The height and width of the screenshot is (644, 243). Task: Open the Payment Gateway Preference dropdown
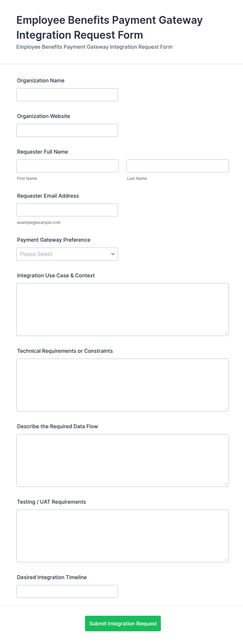coord(67,254)
